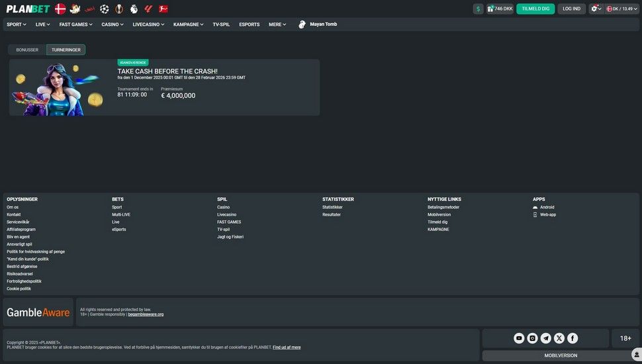Open the Instagram social icon

pos(533,338)
